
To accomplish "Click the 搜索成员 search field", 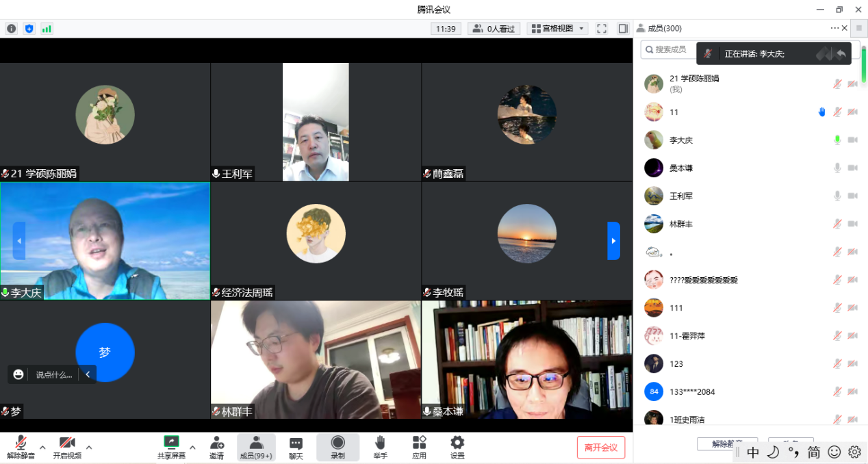I will (671, 49).
